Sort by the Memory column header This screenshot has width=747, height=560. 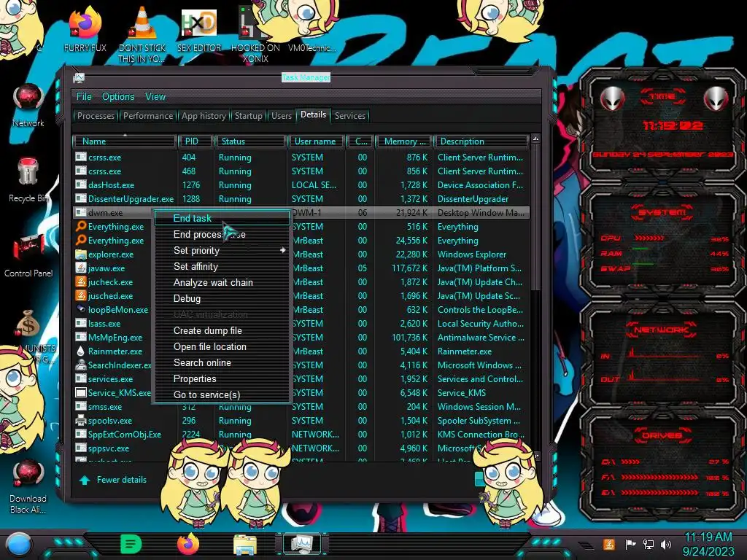tap(404, 141)
